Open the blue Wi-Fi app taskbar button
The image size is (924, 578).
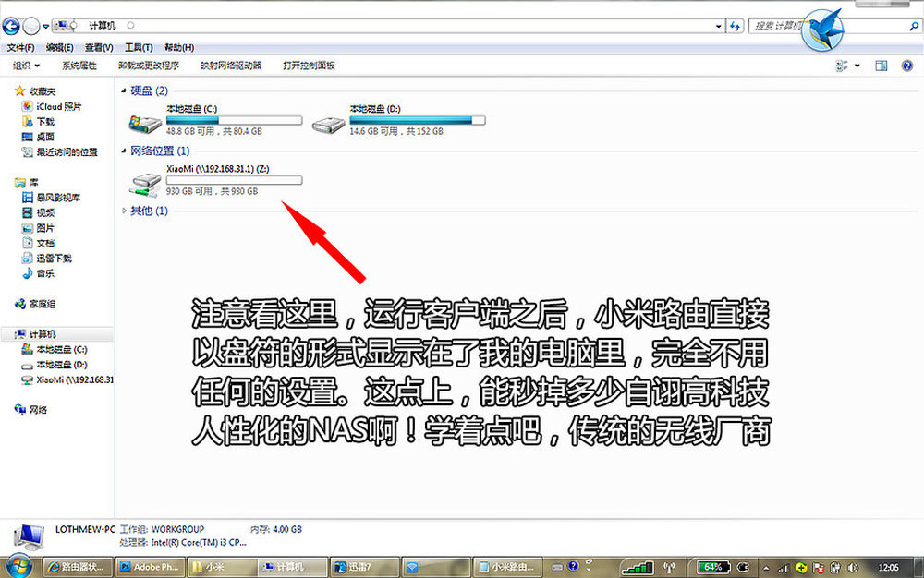(x=436, y=567)
